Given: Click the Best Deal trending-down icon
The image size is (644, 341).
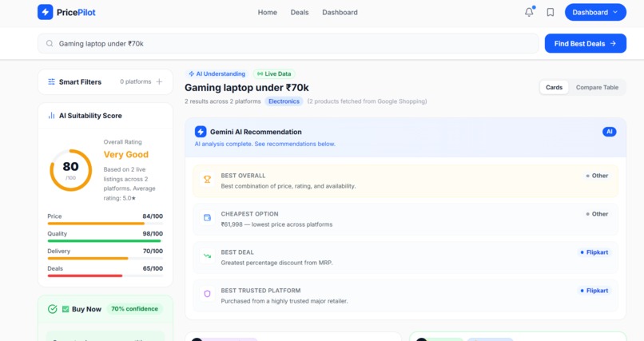Looking at the screenshot, I should tap(207, 256).
